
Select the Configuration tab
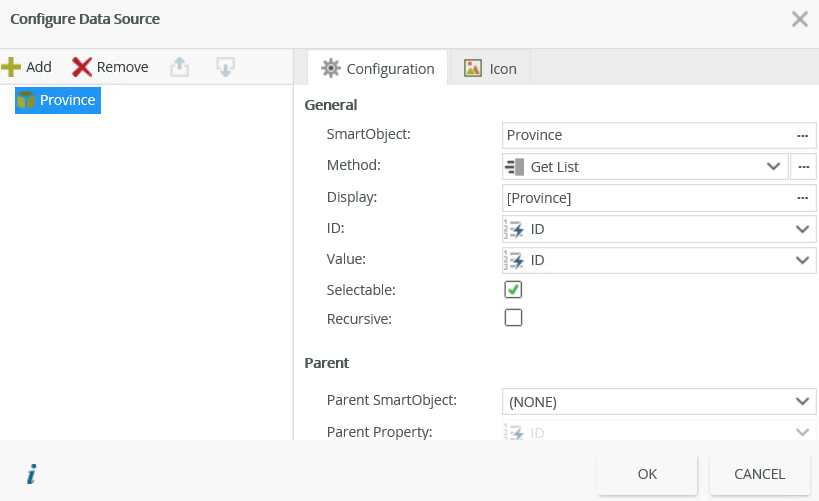coord(377,69)
